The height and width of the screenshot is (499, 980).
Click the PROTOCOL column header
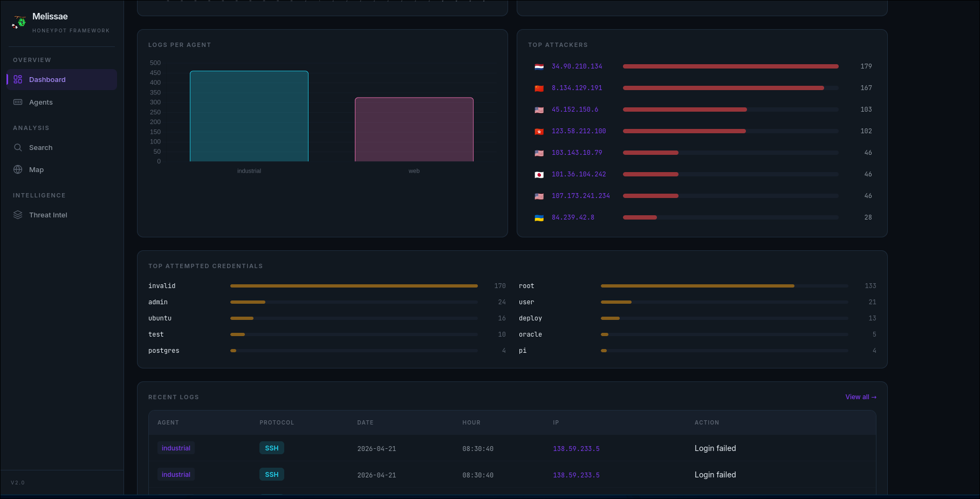click(277, 423)
